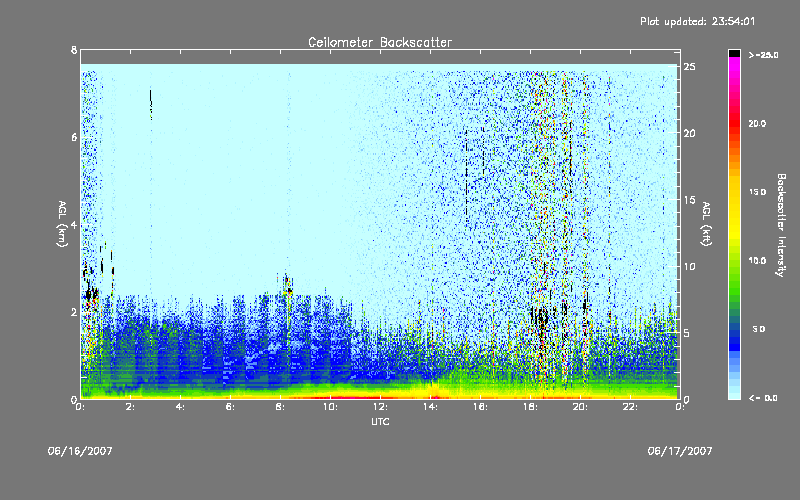Click the "20.0" colorbar scale label
Viewport: 800px width, 500px height.
(757, 124)
